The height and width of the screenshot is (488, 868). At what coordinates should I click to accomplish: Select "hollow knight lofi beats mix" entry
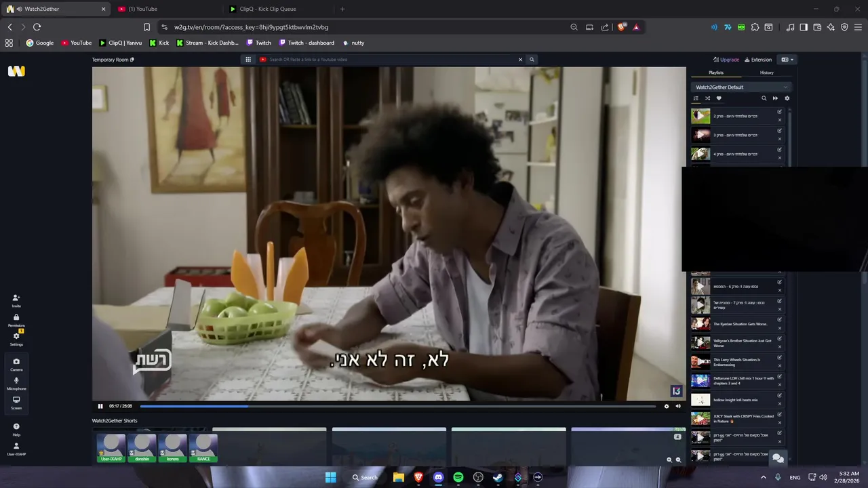coord(735,400)
